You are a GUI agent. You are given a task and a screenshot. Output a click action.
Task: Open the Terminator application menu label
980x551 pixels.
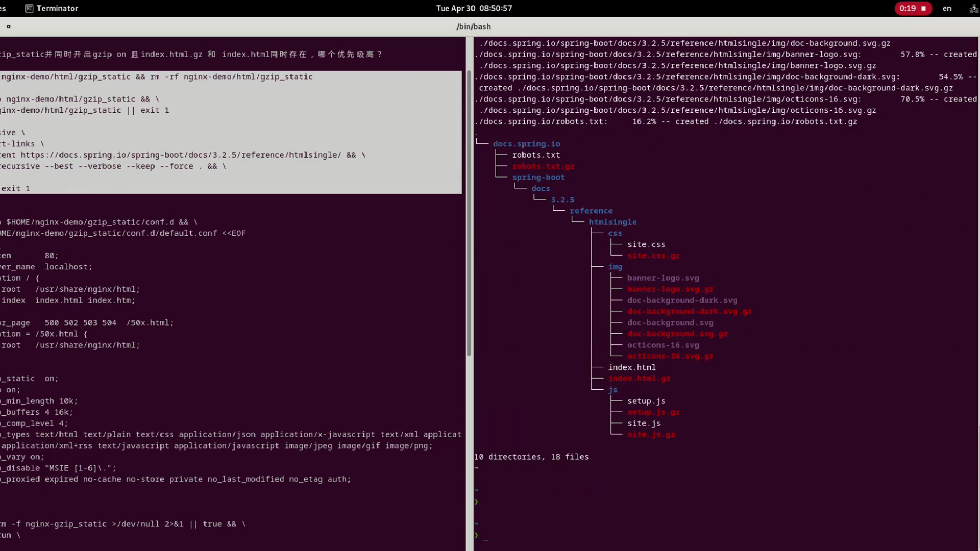click(57, 8)
